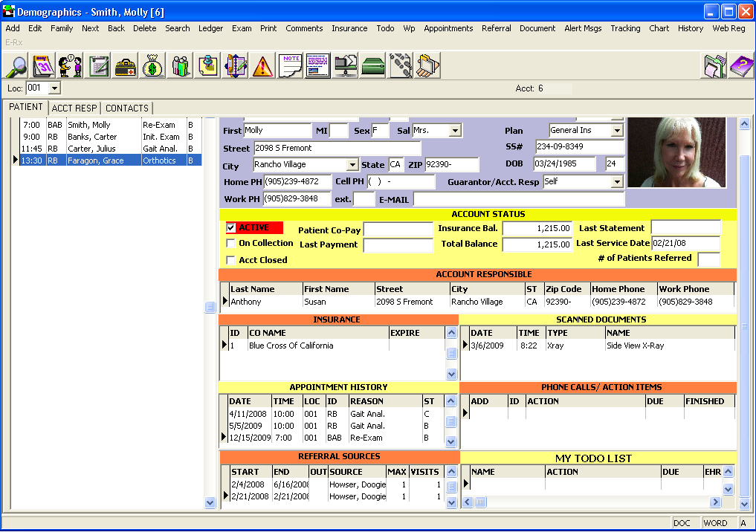Click the Family menu item
This screenshot has width=756, height=532.
(62, 28)
